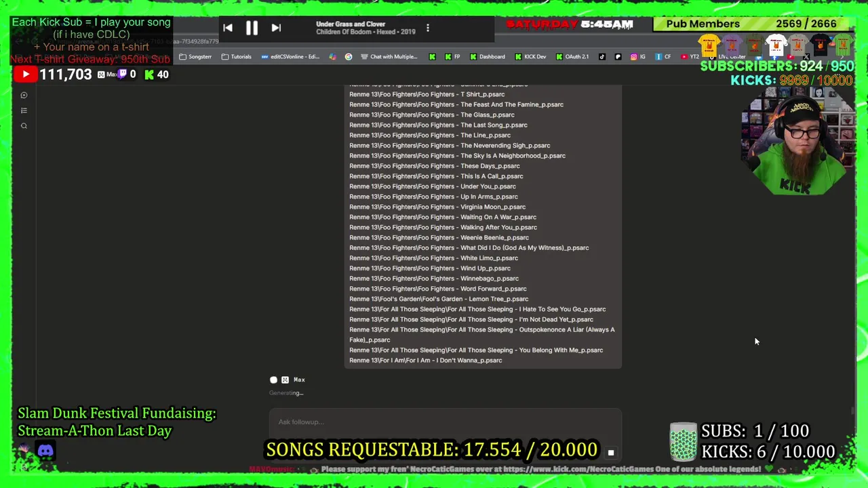Open the Dashboard Kick bookmark

pos(487,57)
